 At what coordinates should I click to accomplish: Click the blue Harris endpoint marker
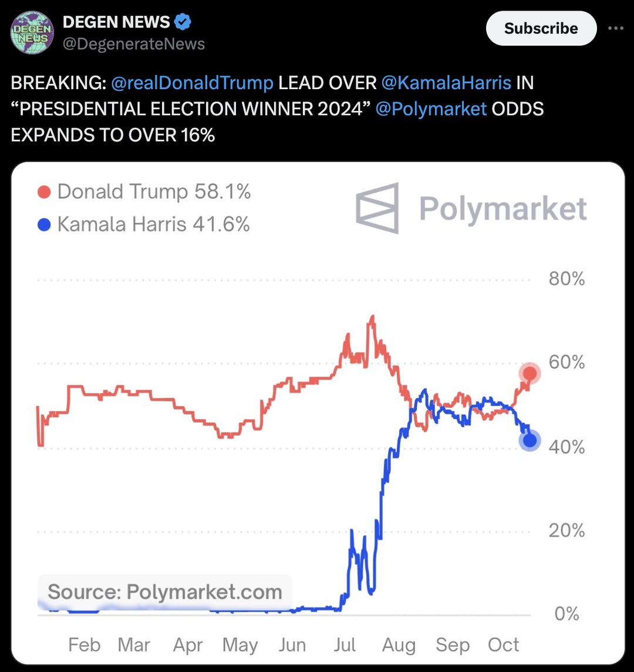530,440
